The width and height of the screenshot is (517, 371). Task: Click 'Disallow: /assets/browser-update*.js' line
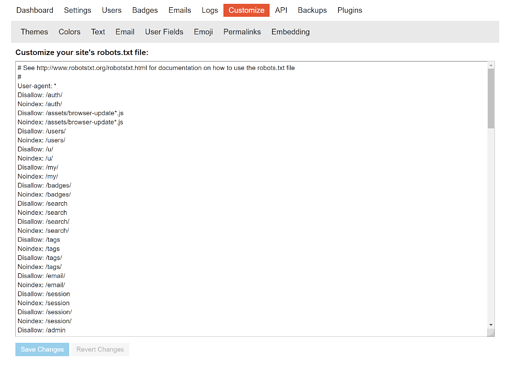click(x=70, y=113)
